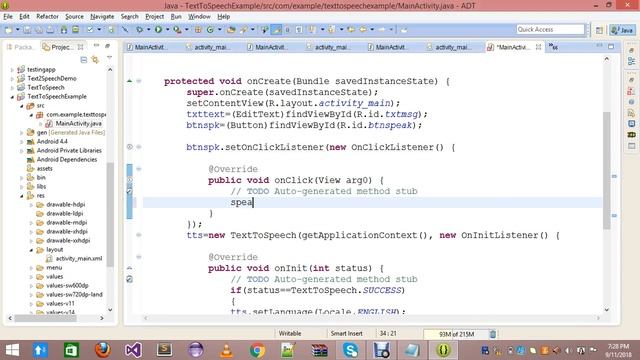Toggle Show Whitespace Characters toolbar button
Image resolution: width=640 pixels, height=360 pixels.
[x=299, y=30]
